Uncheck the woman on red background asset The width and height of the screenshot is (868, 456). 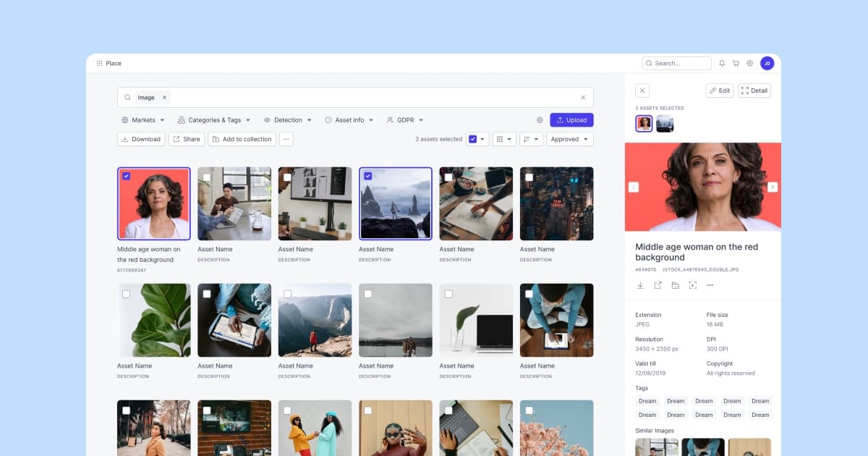(x=126, y=176)
